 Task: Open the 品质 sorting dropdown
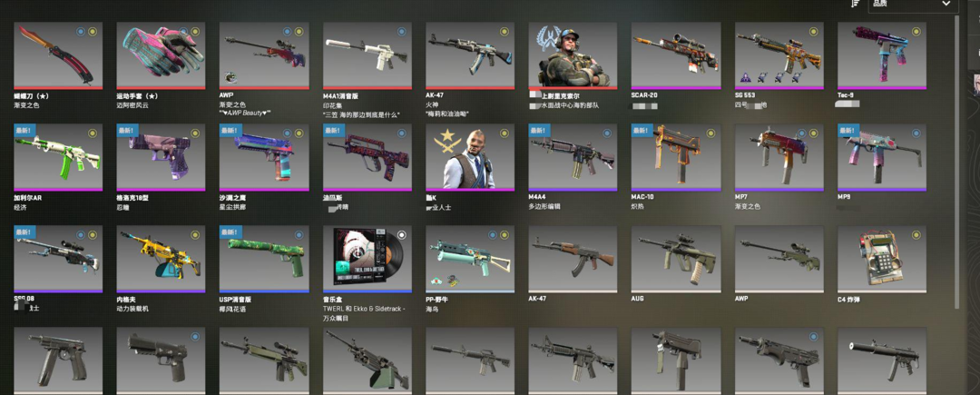pyautogui.click(x=913, y=5)
